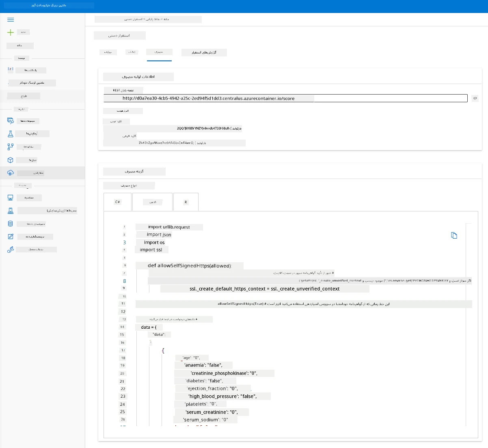Open Compute via the monitor icon
Image resolution: width=488 pixels, height=448 pixels.
[x=11, y=198]
